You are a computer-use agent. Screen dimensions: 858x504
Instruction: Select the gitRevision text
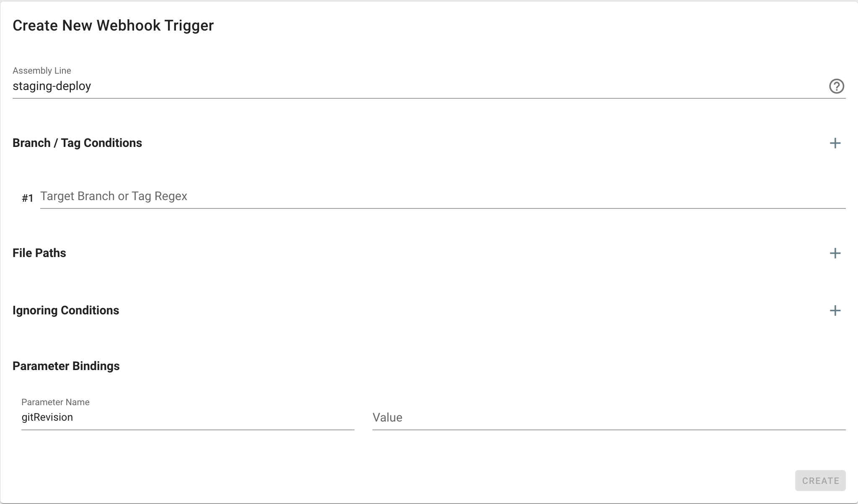tap(47, 417)
